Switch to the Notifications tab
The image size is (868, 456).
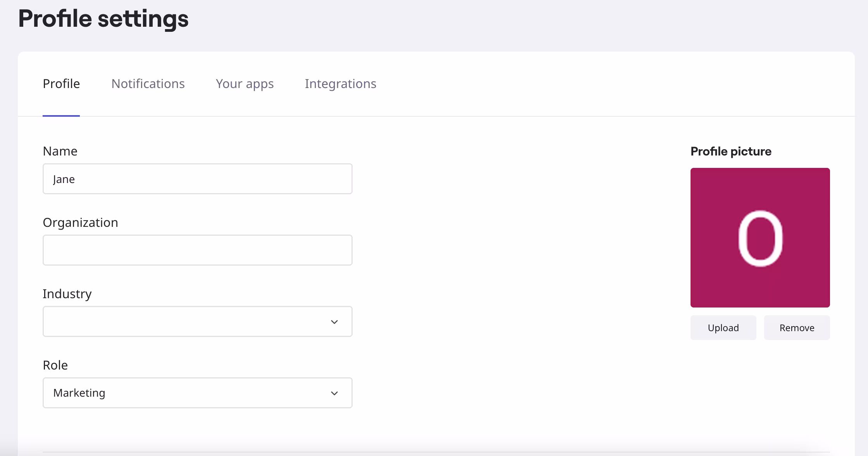pyautogui.click(x=148, y=84)
